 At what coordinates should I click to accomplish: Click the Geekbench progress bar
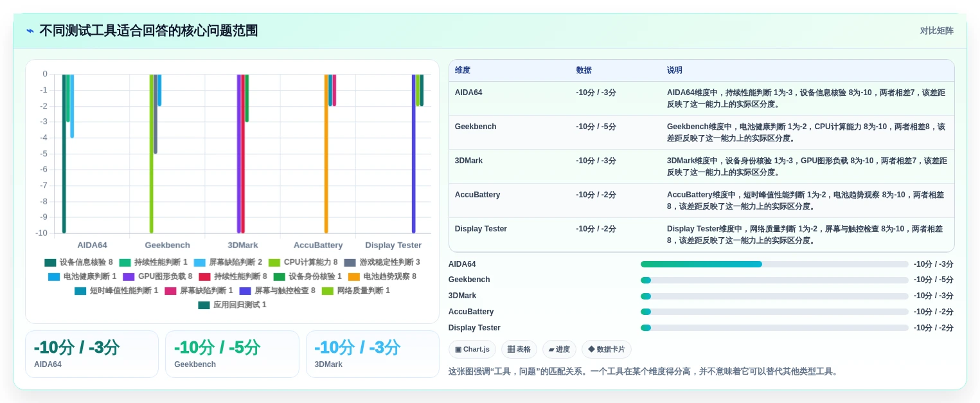774,280
